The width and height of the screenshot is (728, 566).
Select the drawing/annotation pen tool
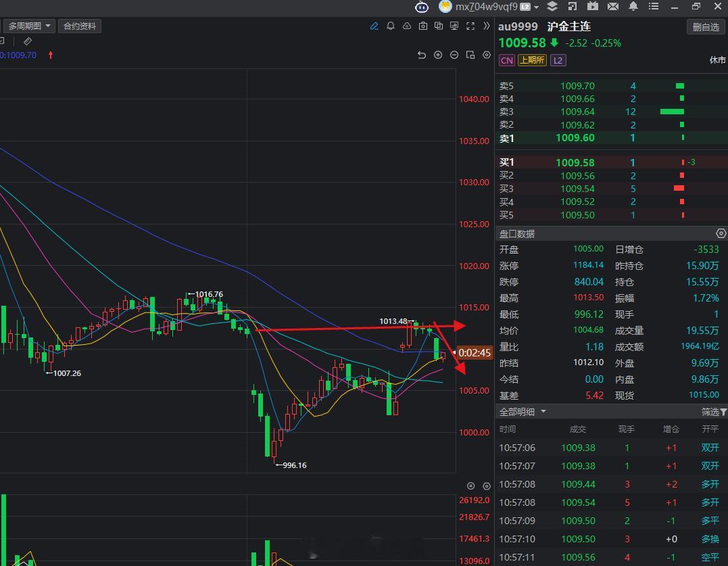(374, 26)
